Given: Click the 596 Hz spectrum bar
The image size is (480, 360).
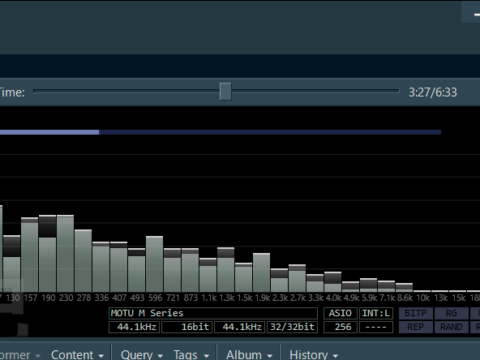Looking at the screenshot, I should pos(155,264).
